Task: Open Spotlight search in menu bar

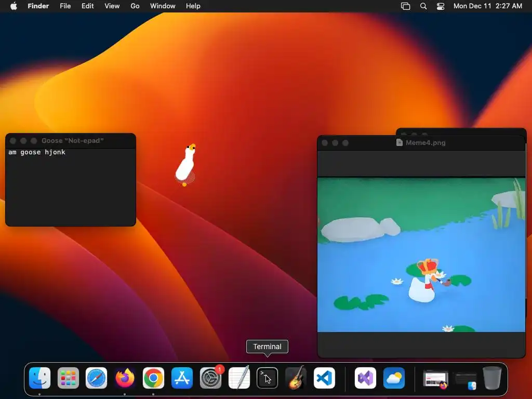Action: pyautogui.click(x=423, y=6)
